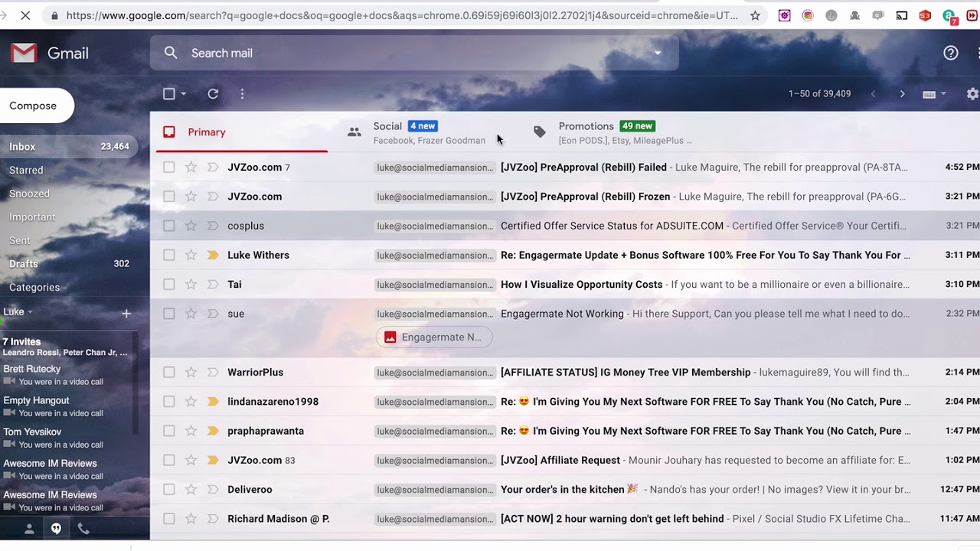Bookmark this page with star icon
Image resolution: width=980 pixels, height=551 pixels.
pos(755,15)
